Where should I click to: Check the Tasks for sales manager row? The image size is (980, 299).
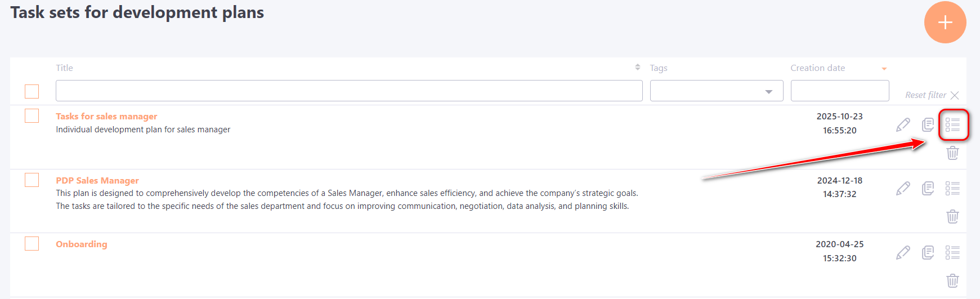click(32, 116)
